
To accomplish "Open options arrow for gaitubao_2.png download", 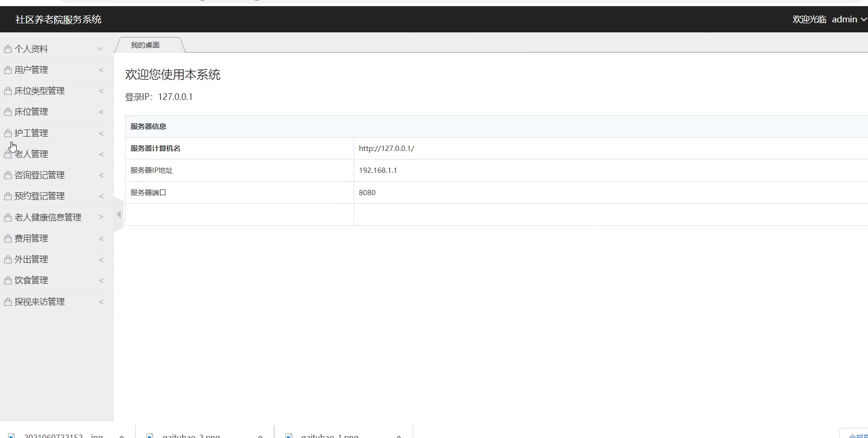I will 260,436.
